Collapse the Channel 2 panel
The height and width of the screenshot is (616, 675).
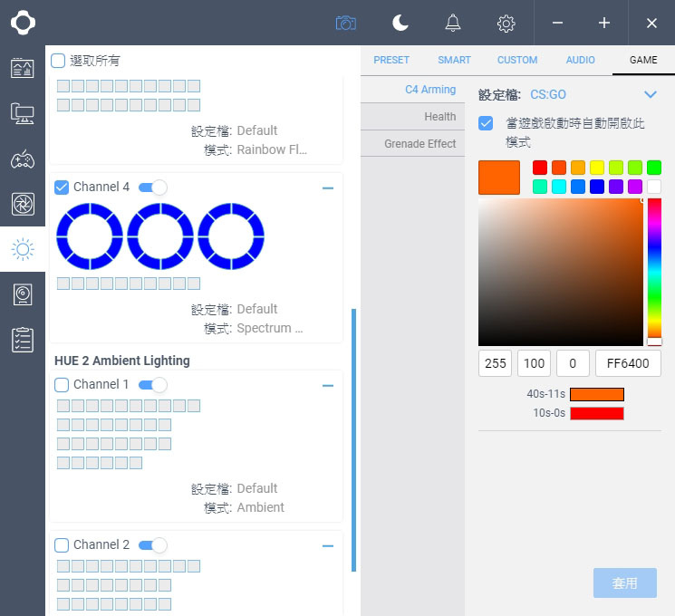[x=328, y=546]
